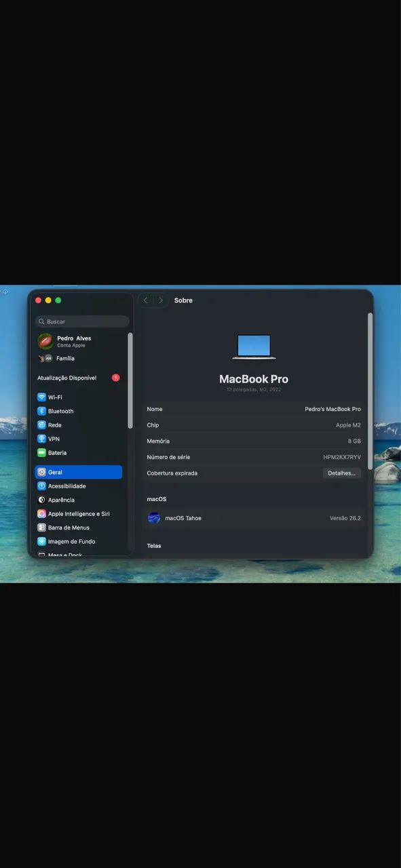The width and height of the screenshot is (401, 868).
Task: Open the Detalhes... coverage button
Action: click(341, 473)
